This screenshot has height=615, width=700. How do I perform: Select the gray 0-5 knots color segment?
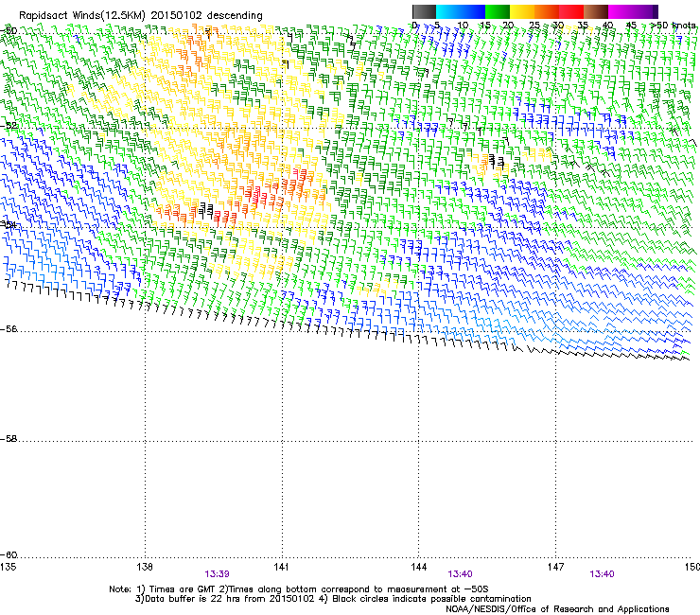pos(424,11)
